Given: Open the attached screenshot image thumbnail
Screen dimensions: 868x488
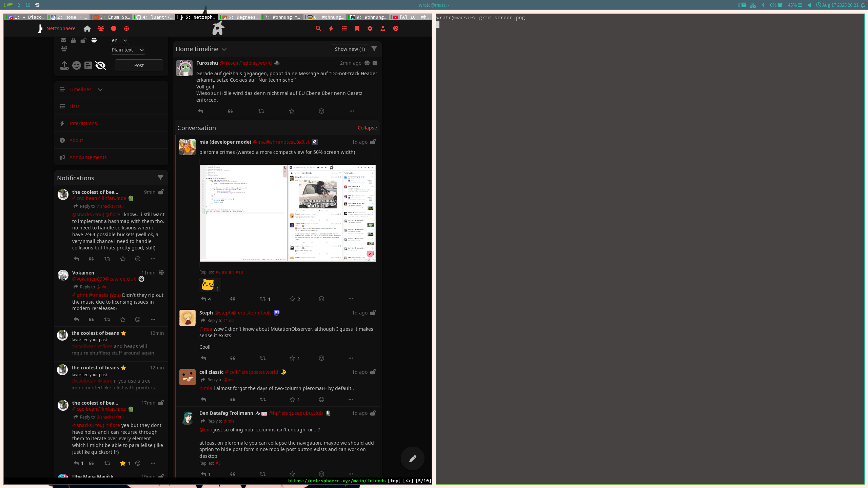Looking at the screenshot, I should pyautogui.click(x=288, y=213).
